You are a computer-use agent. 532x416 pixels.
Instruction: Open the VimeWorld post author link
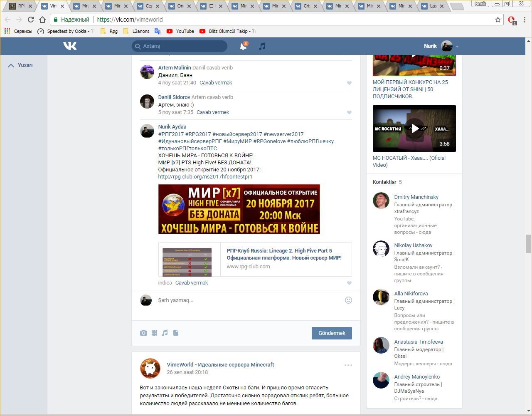coord(220,365)
